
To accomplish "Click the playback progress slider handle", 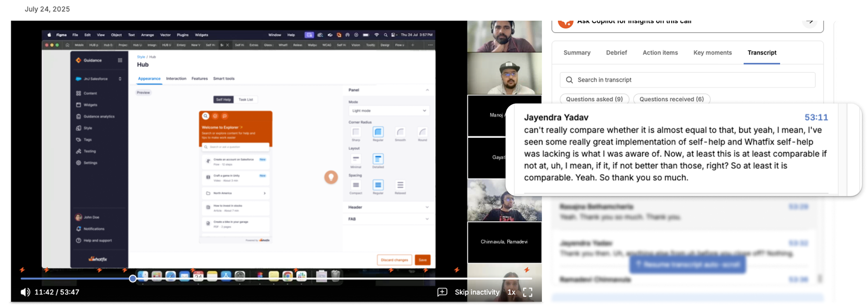I will (x=133, y=278).
